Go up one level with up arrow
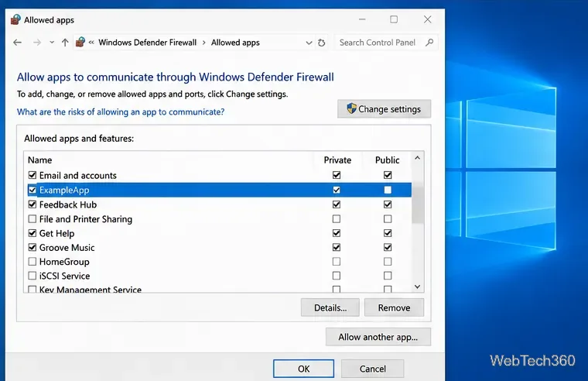Viewport: 588px width, 381px height. coord(65,43)
